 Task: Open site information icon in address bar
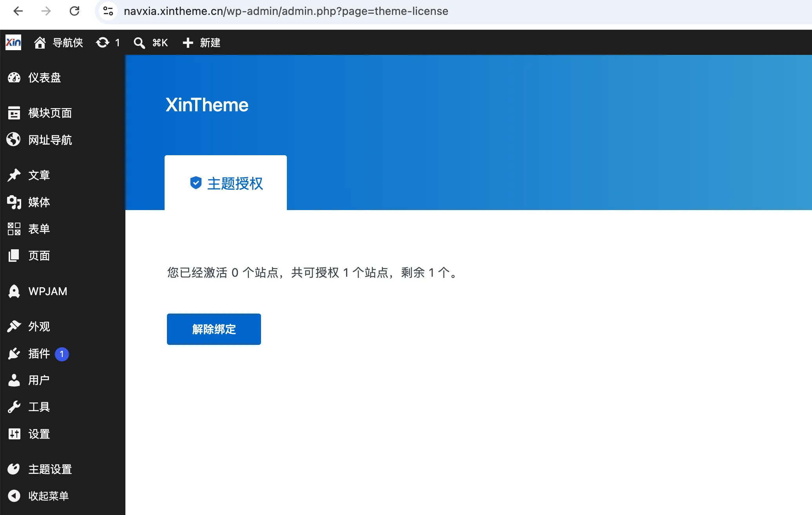108,11
